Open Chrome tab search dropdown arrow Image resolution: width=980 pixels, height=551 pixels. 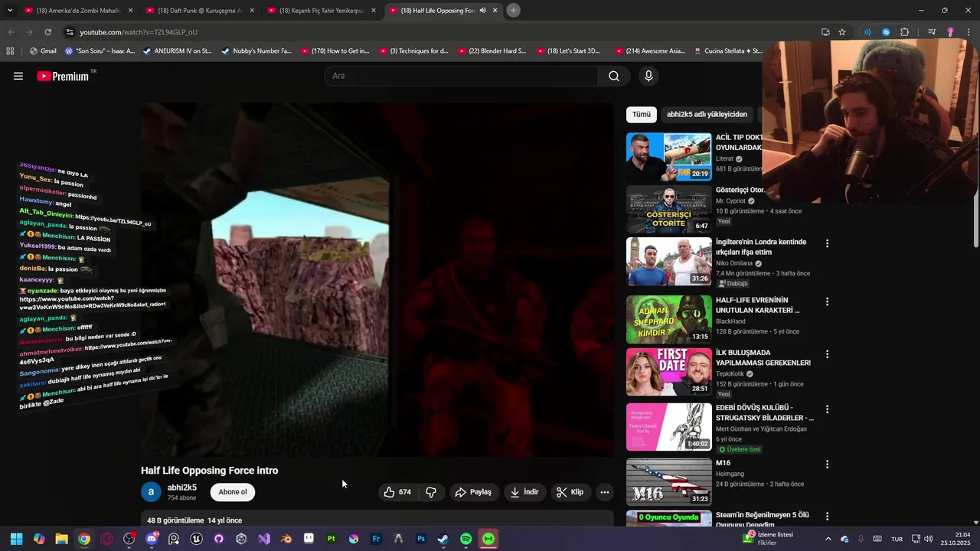pyautogui.click(x=10, y=11)
